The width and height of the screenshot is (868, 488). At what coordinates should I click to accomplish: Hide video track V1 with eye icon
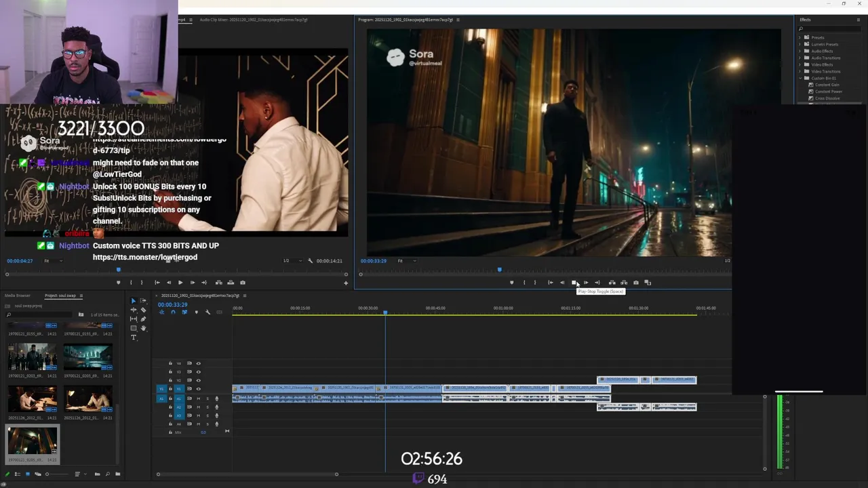pyautogui.click(x=198, y=389)
